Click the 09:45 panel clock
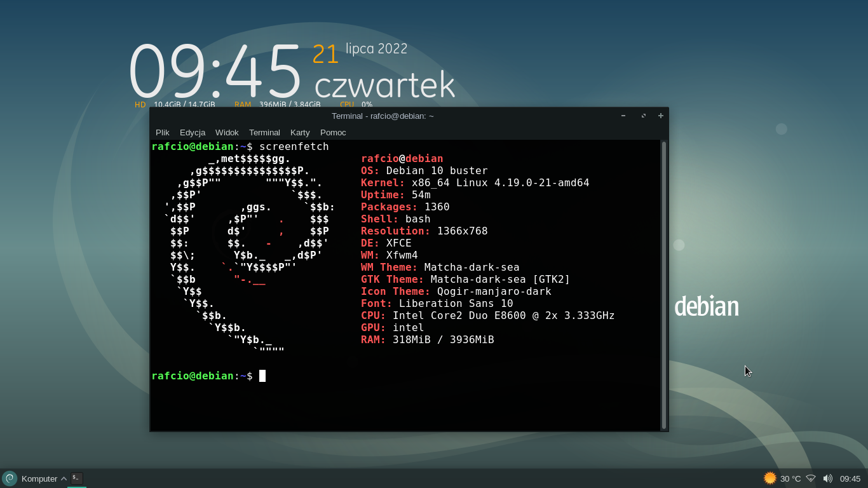The image size is (868, 488). click(850, 478)
